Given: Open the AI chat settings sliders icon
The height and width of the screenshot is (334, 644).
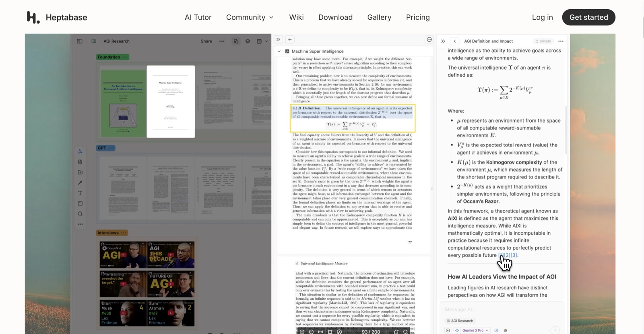Looking at the screenshot, I should [x=506, y=330].
